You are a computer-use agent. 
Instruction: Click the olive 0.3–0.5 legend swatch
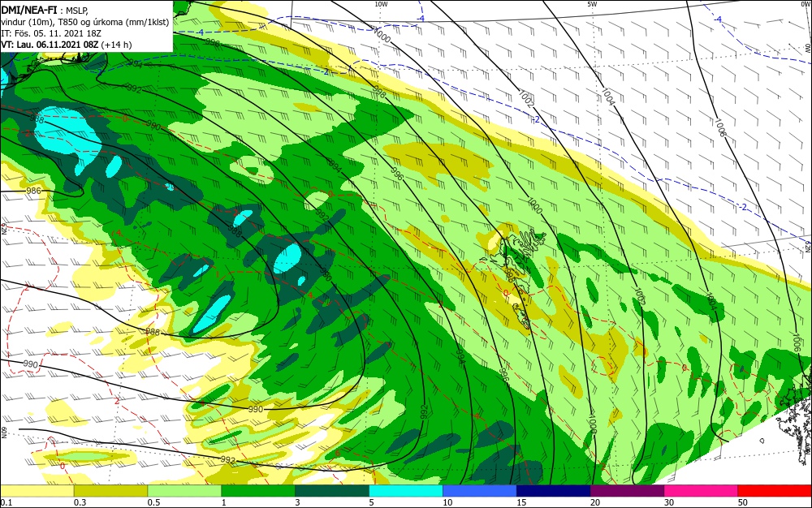click(x=110, y=491)
